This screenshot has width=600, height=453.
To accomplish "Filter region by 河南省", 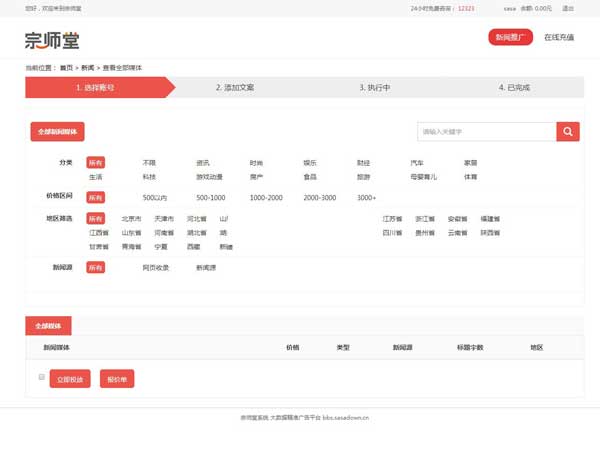I will click(164, 233).
